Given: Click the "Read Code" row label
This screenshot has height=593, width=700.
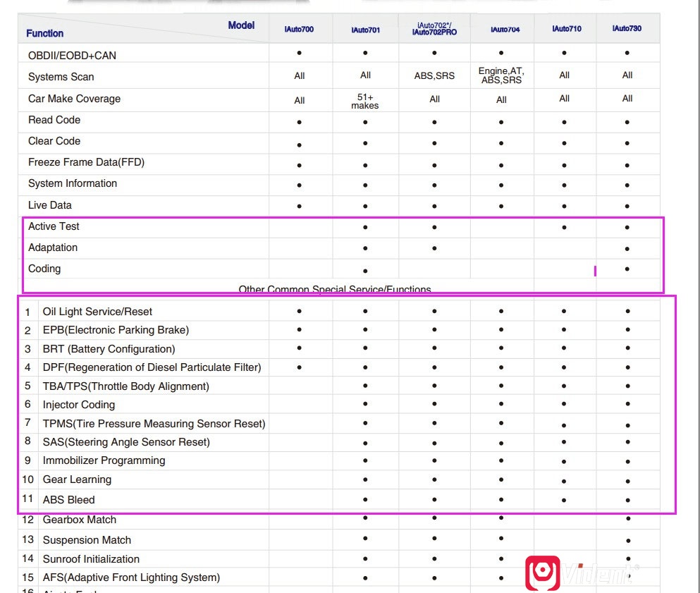Looking at the screenshot, I should coord(54,120).
